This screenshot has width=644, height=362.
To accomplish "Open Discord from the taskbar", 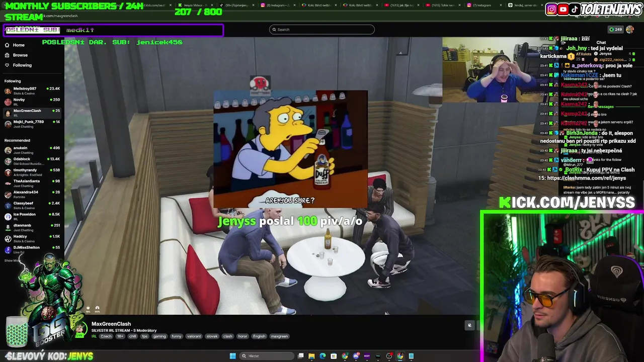I will (x=356, y=356).
